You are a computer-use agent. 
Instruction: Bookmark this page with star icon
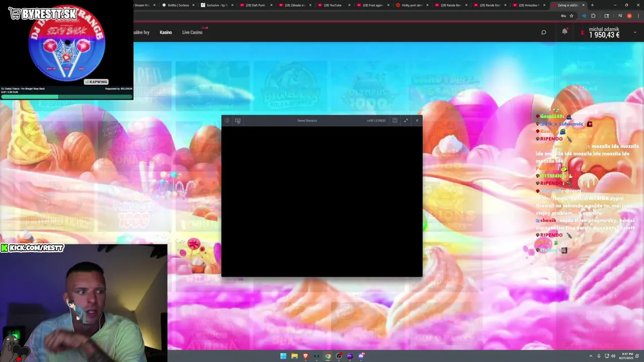tap(572, 16)
